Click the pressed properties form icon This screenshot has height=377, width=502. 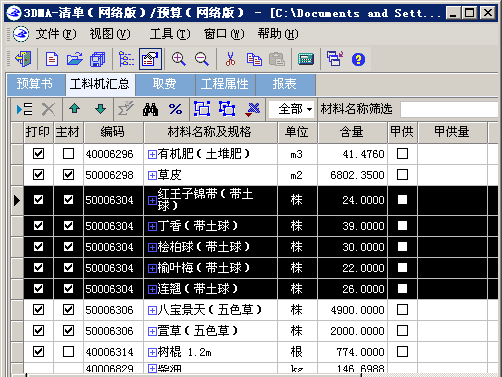point(150,59)
